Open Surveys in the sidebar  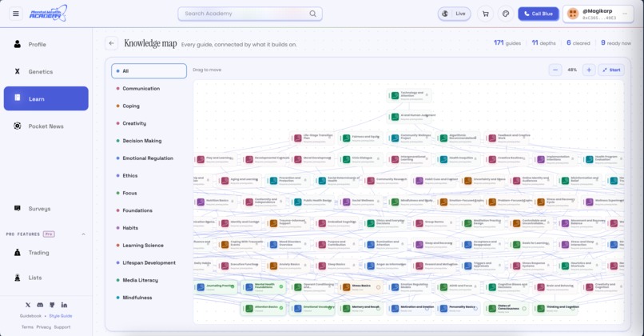click(46, 209)
